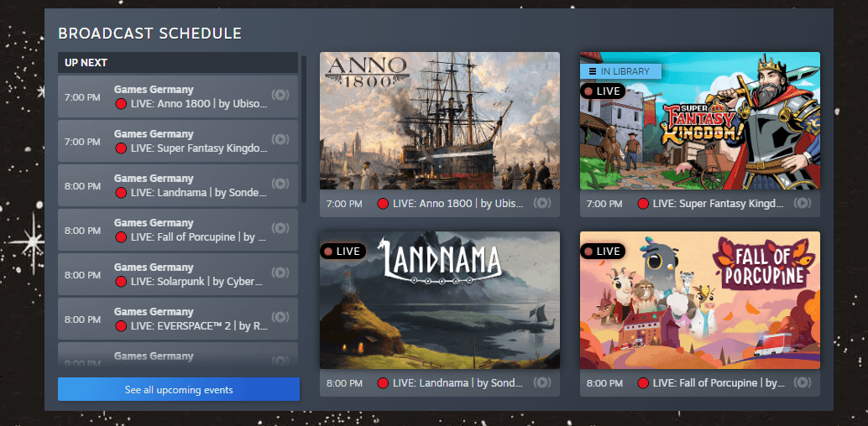Open Solarpunk schedule list entry
This screenshot has height=426, width=868.
(x=178, y=274)
